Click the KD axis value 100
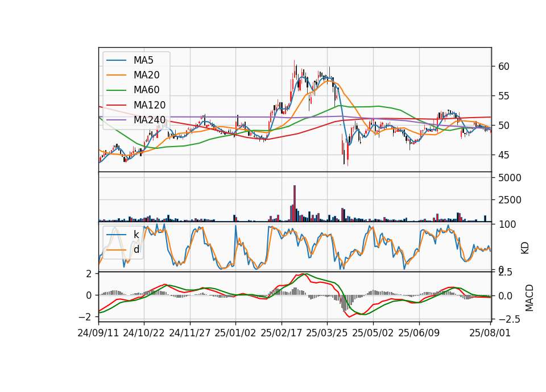Viewport: 546px width, 392px height. 507,224
